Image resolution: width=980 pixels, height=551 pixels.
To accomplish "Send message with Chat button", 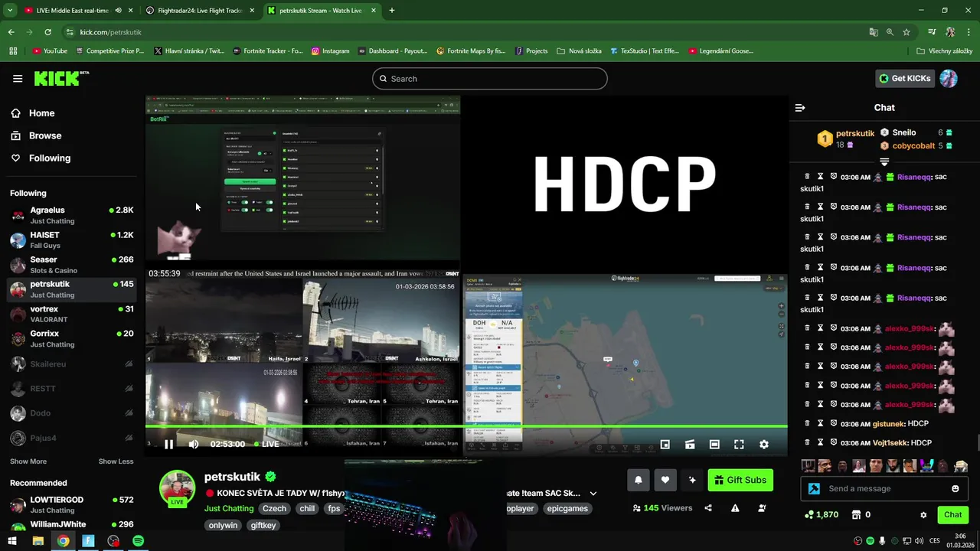I will 952,515.
